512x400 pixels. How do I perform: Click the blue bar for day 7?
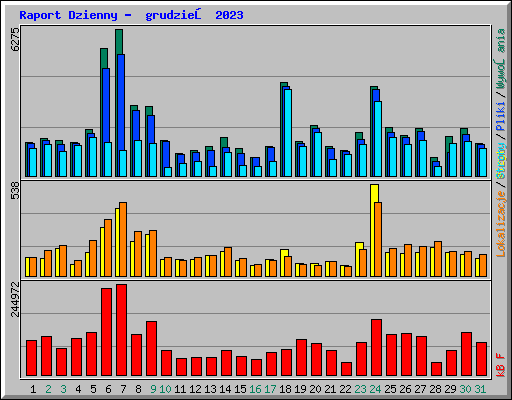pyautogui.click(x=121, y=115)
